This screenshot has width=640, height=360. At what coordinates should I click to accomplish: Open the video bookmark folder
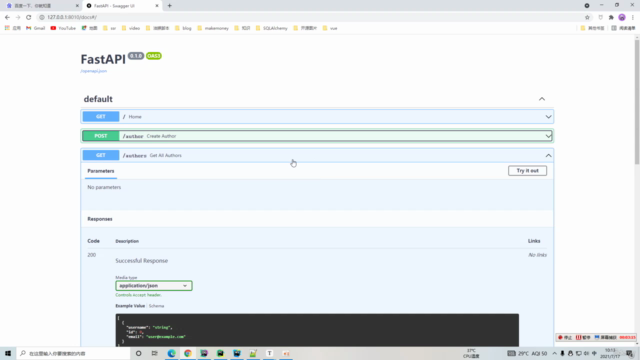click(131, 28)
